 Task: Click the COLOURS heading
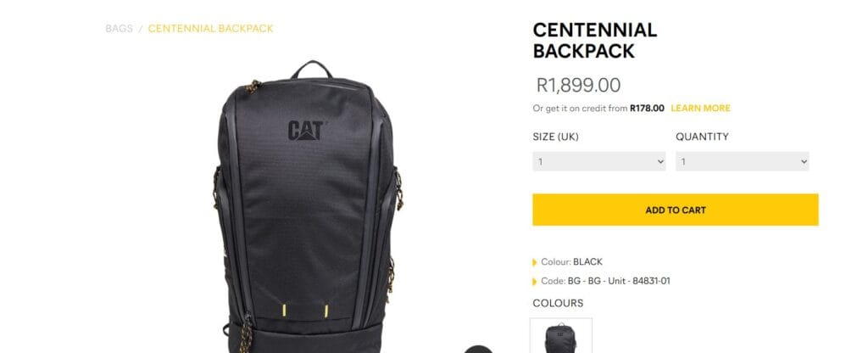(x=558, y=303)
